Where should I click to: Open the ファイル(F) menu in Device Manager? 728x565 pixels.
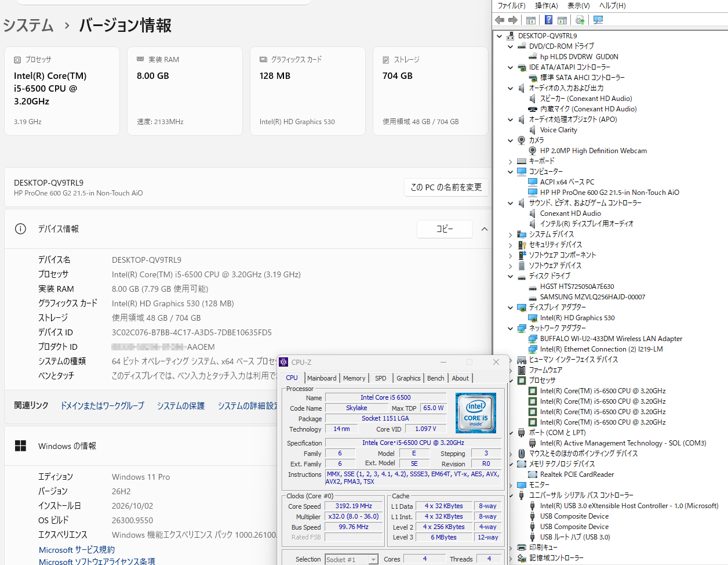(x=511, y=6)
